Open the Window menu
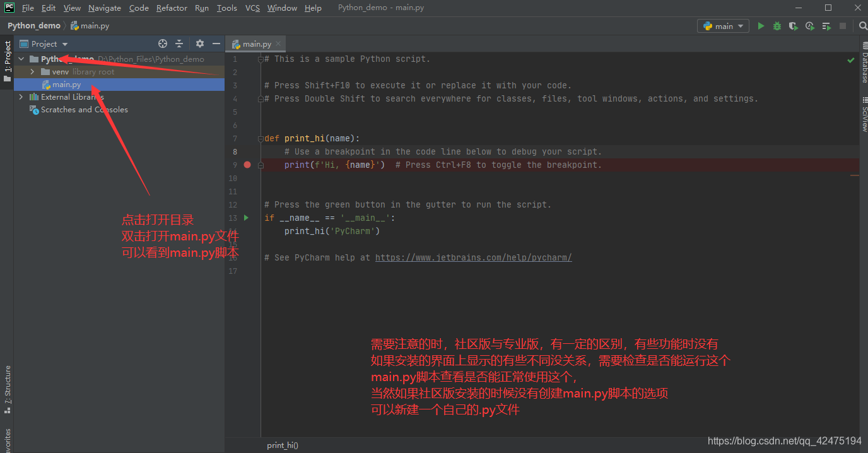 click(x=282, y=8)
